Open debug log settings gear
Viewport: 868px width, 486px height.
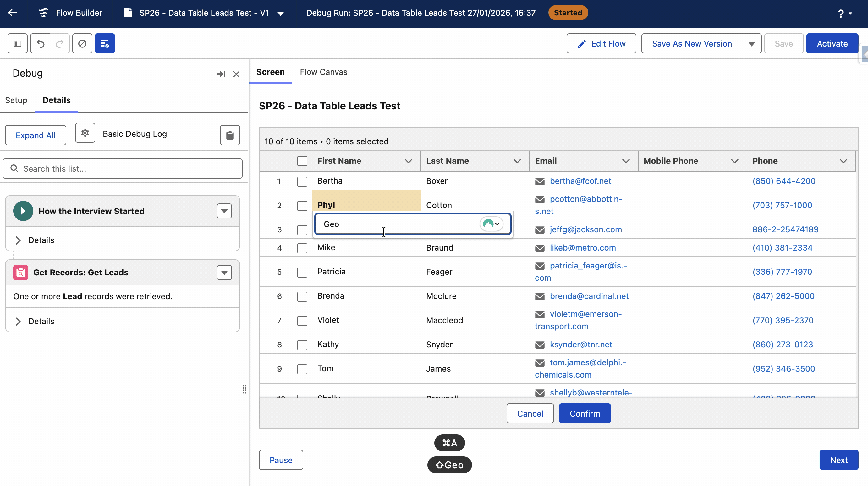coord(85,133)
